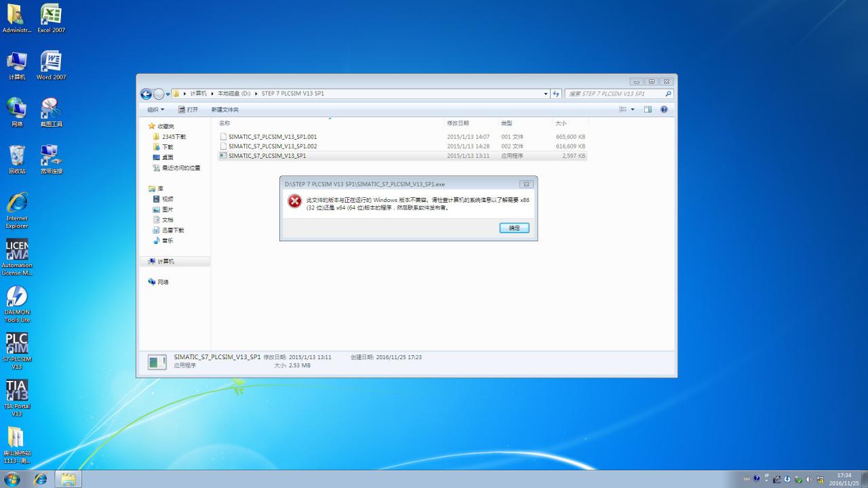Click the magnifier search icon
868x488 pixels.
tap(668, 94)
